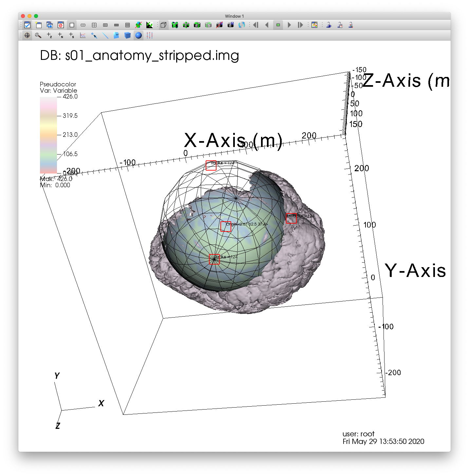Redo the view change

coord(208,25)
